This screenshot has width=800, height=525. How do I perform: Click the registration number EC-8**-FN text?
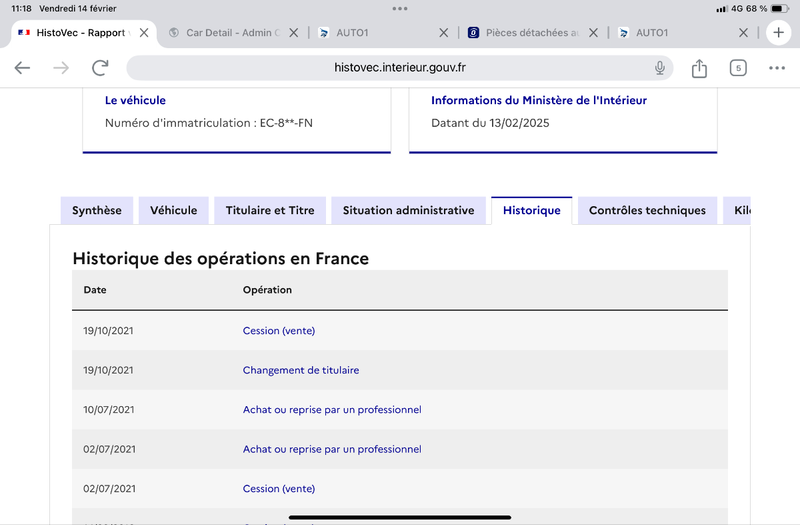tap(286, 123)
